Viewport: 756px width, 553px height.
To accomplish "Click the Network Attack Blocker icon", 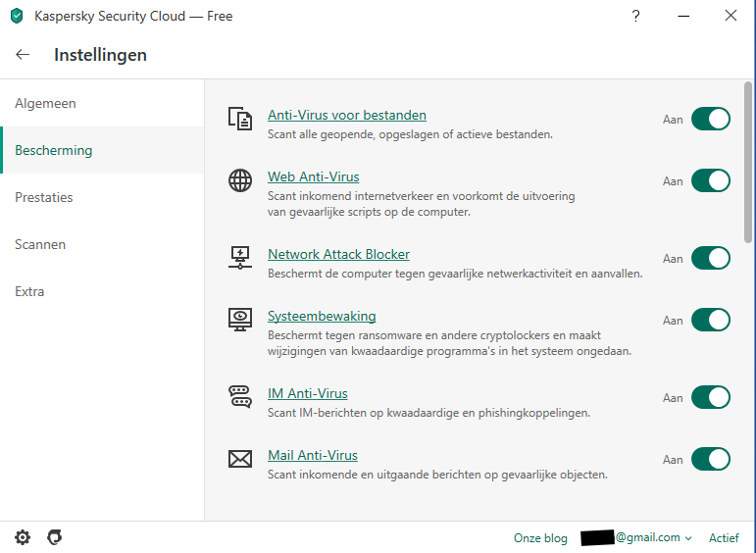I will tap(240, 258).
